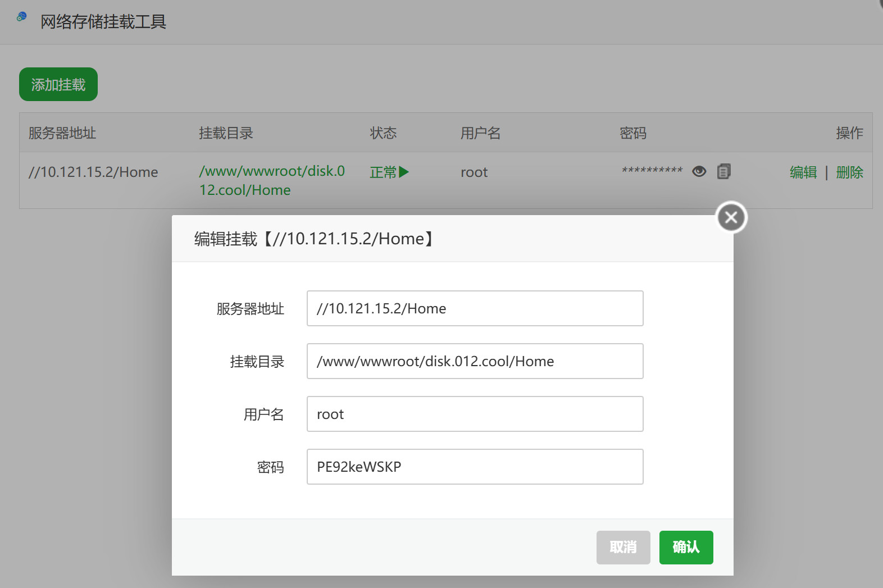Open 编辑 for the mounted share
This screenshot has width=883, height=588.
tap(803, 172)
